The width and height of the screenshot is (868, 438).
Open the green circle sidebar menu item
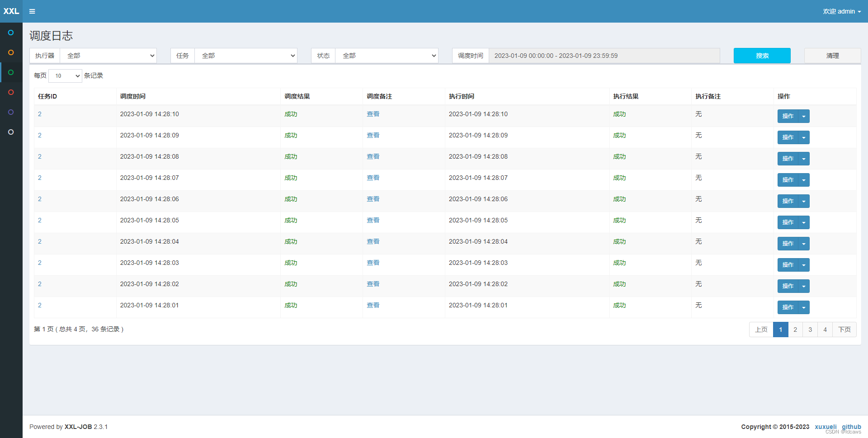(x=11, y=72)
